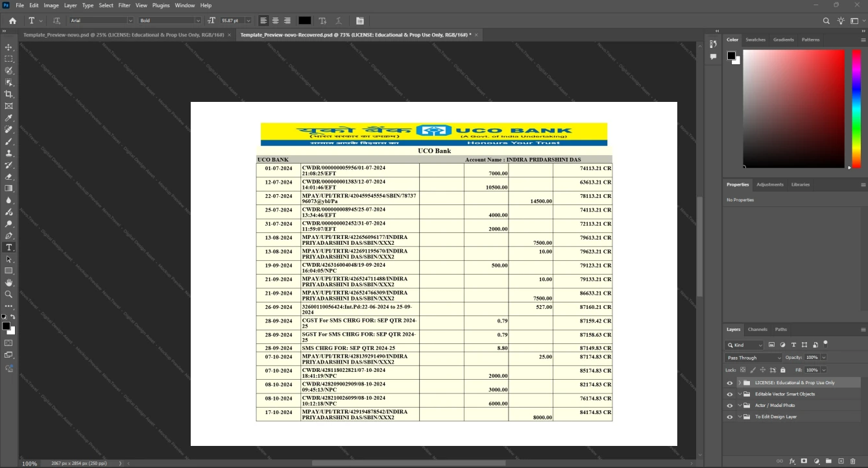Collapse the Editable Vector Smart Objects group

[x=740, y=394]
